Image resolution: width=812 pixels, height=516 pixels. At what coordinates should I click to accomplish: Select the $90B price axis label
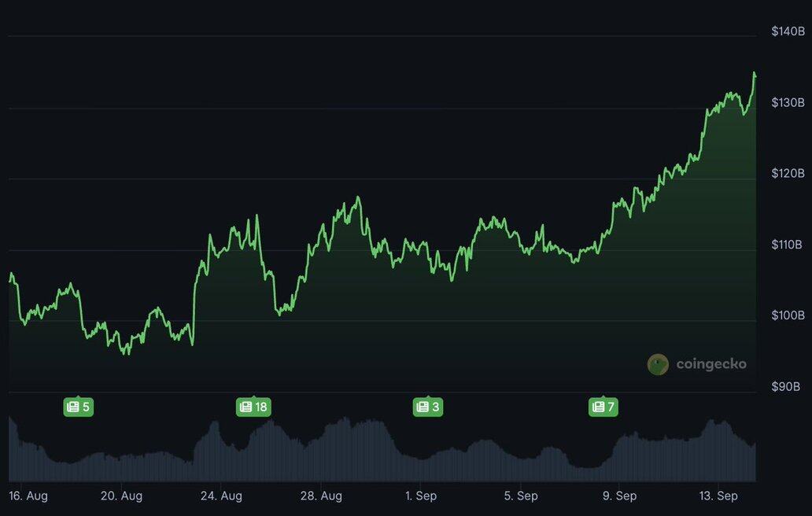click(x=785, y=387)
